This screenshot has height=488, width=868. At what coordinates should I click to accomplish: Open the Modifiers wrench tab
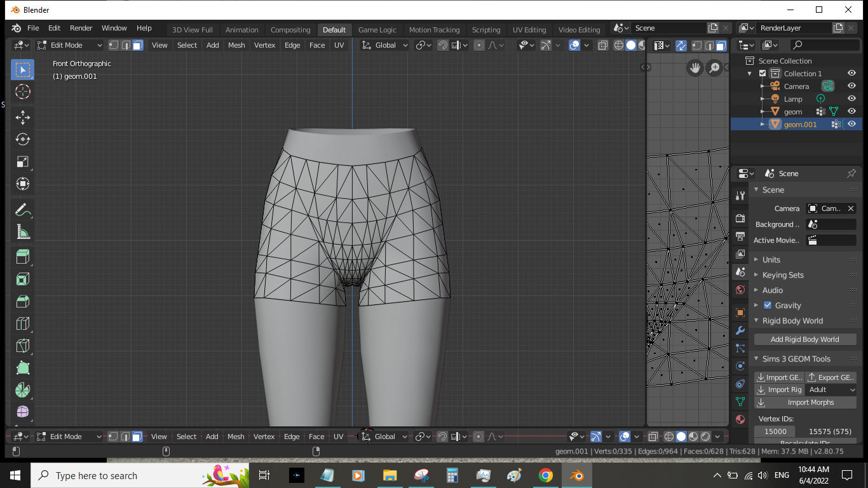[740, 330]
